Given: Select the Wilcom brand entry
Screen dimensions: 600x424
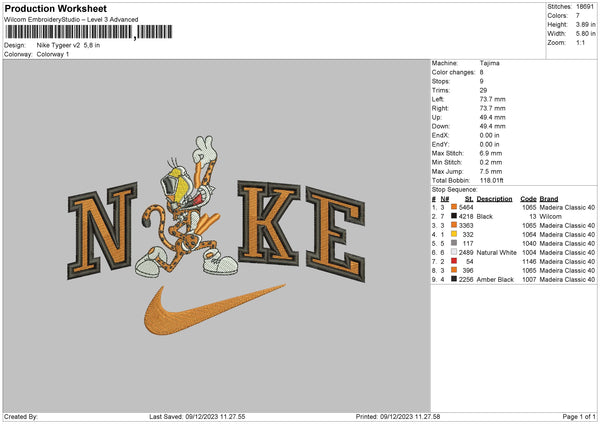Looking at the screenshot, I should coord(550,217).
